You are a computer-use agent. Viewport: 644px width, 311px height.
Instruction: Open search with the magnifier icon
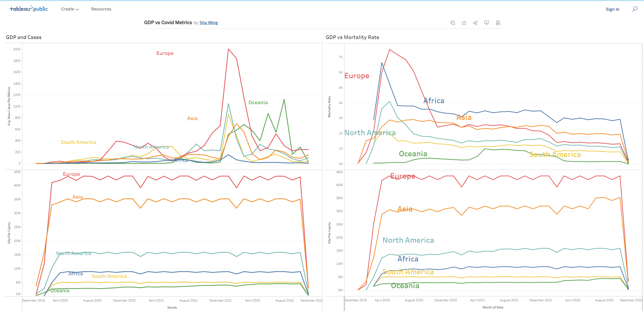(635, 9)
